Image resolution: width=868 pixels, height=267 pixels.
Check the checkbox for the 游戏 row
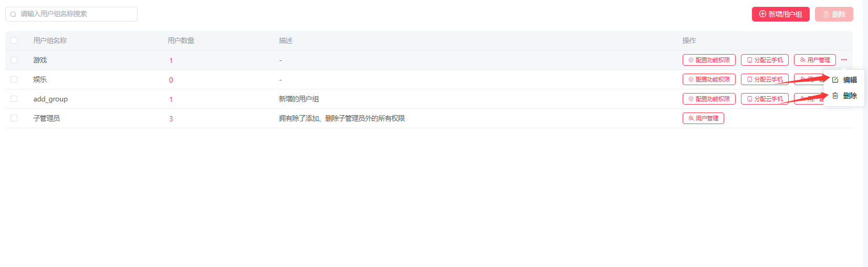point(14,60)
